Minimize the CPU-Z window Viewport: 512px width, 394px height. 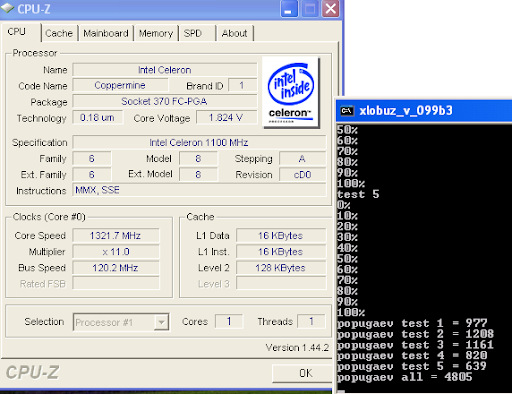click(x=289, y=9)
